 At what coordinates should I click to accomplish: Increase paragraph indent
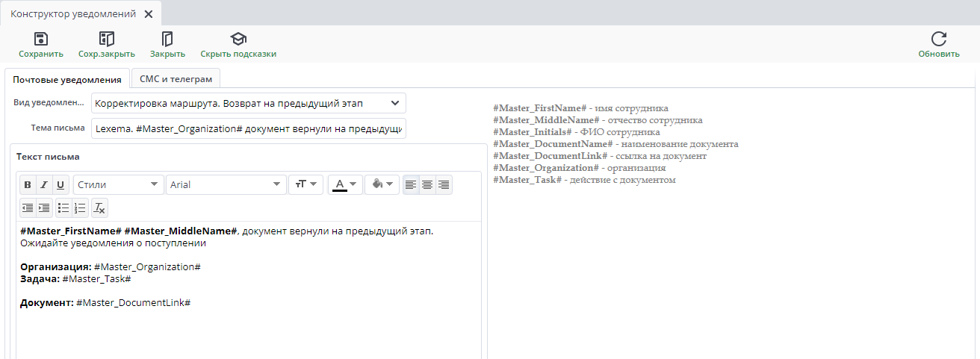[x=44, y=207]
